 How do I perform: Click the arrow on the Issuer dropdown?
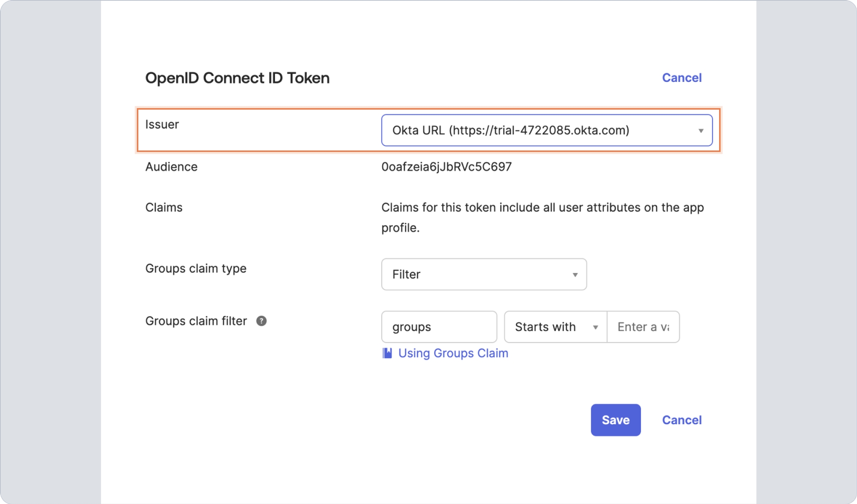701,131
